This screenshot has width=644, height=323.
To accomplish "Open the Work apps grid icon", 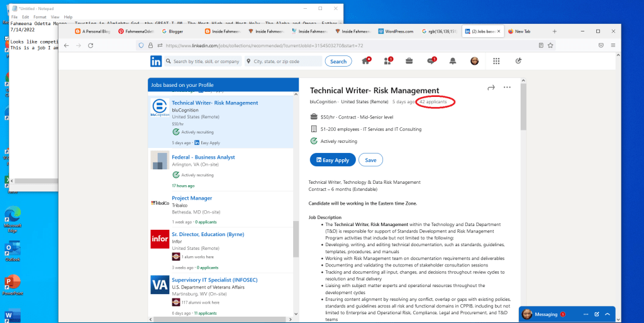I will pyautogui.click(x=496, y=61).
